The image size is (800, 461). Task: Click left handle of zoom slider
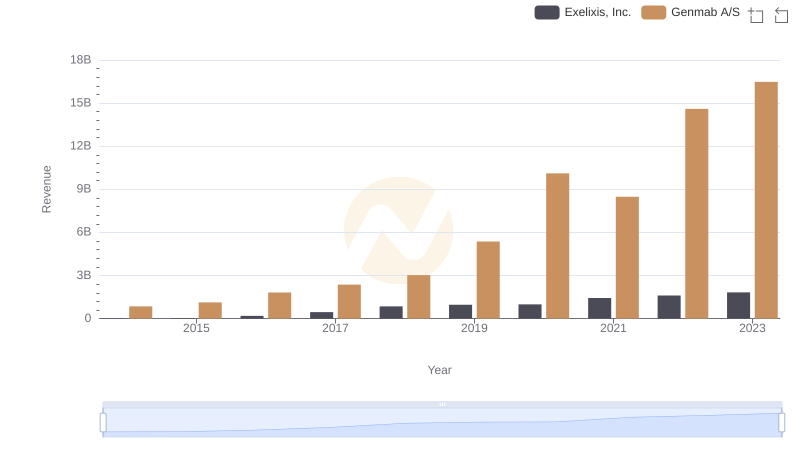click(x=103, y=422)
